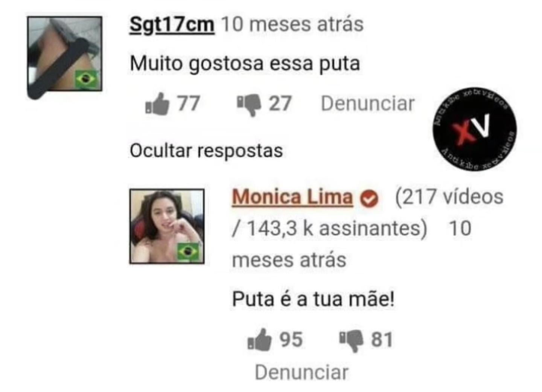
Task: Like Sgt17cm's comment with thumbs-up icon
Action: coord(157,104)
